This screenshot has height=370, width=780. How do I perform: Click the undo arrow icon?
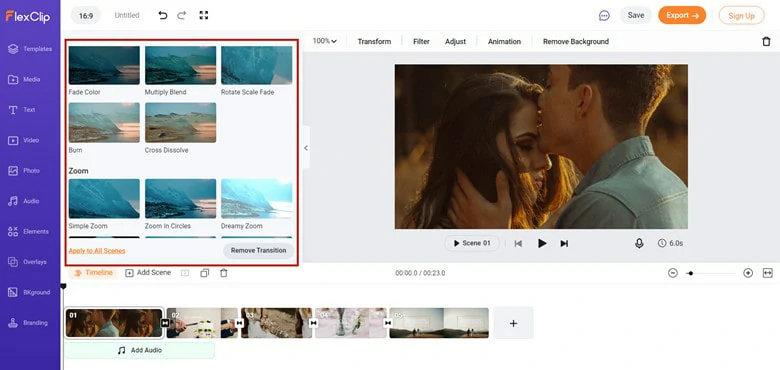click(163, 15)
